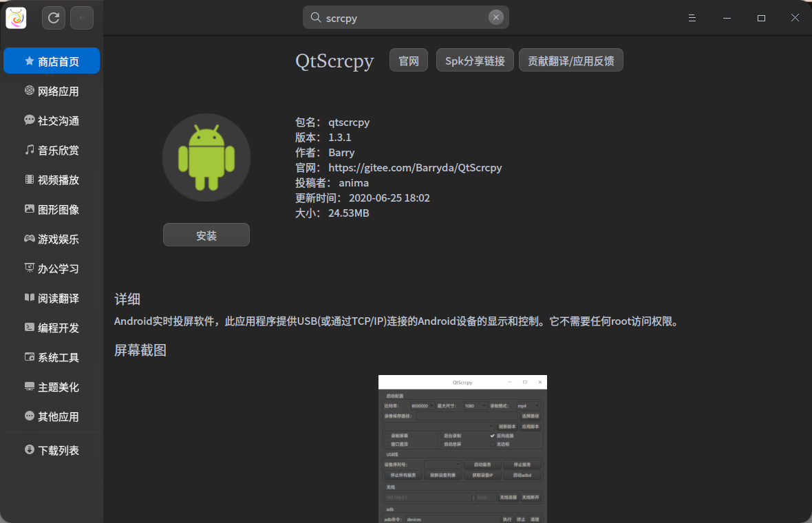
Task: Reload the page with the refresh button
Action: 54,18
